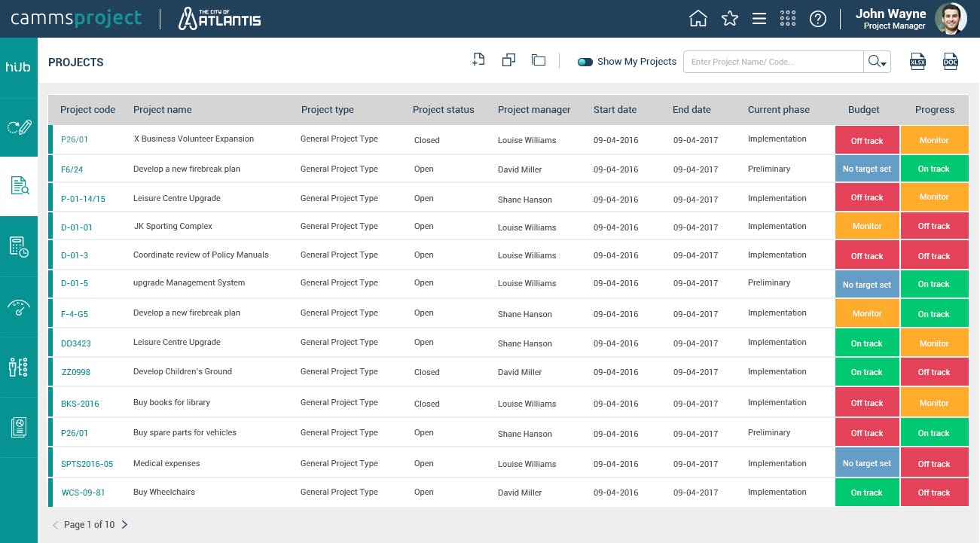The height and width of the screenshot is (543, 980).
Task: Open the Home icon in top bar
Action: point(698,18)
